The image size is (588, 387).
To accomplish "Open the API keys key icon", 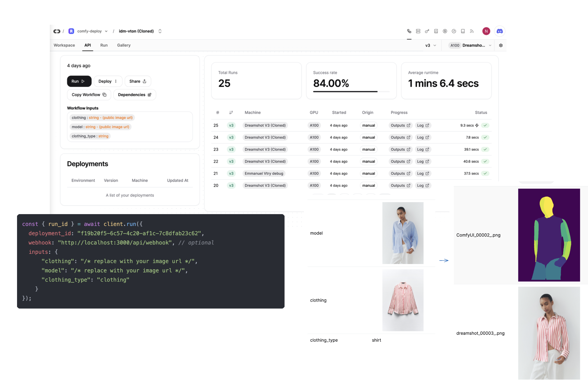I will click(427, 31).
